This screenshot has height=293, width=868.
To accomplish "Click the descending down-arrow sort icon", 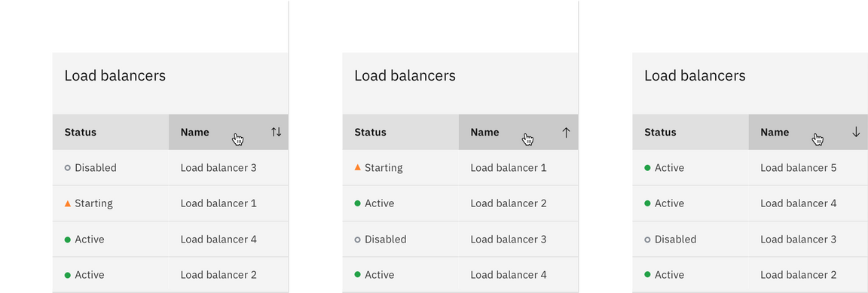I will [x=856, y=132].
